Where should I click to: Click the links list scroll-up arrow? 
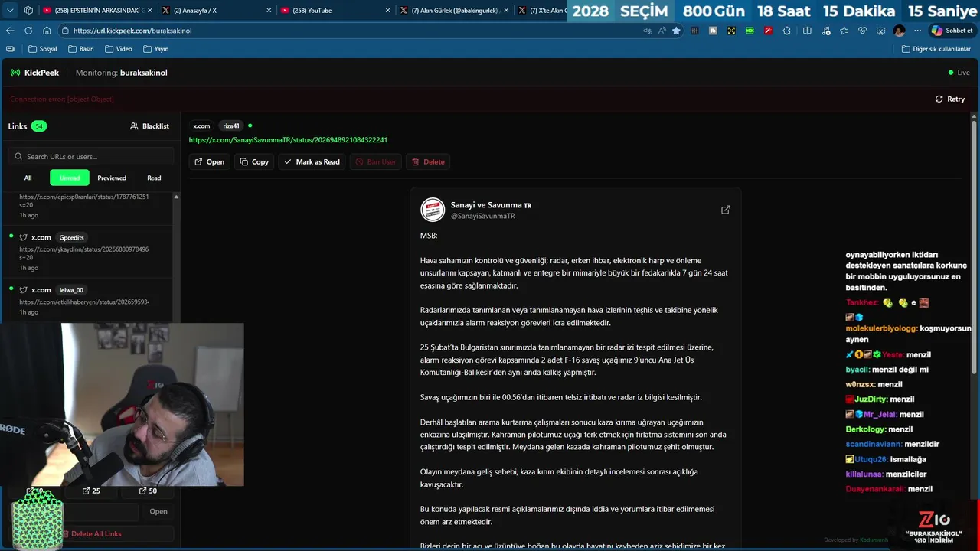[176, 197]
